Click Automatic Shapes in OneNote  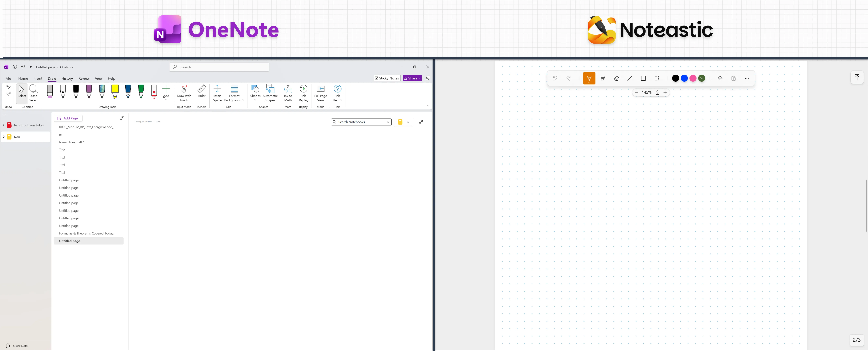pyautogui.click(x=270, y=93)
